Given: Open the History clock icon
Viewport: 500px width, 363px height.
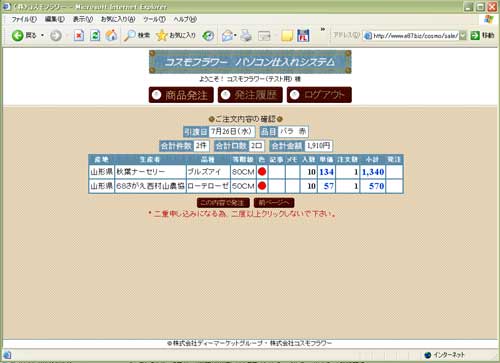Looking at the screenshot, I should [209, 35].
